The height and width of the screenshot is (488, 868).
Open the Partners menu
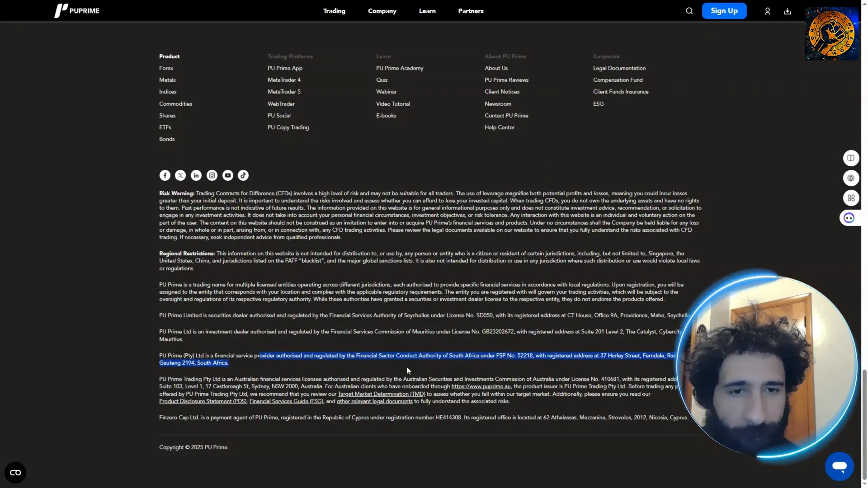click(471, 11)
